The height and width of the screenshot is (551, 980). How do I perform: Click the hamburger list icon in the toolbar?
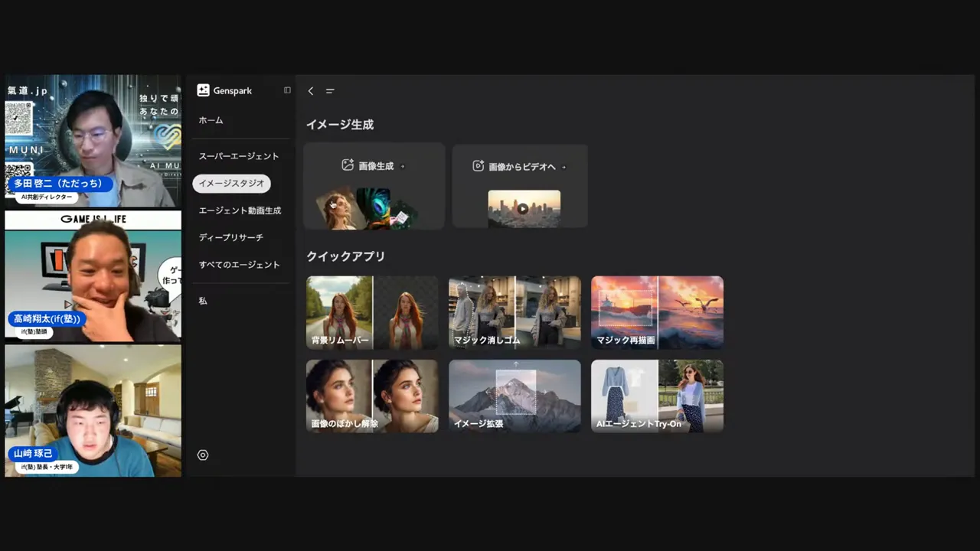[x=330, y=91]
